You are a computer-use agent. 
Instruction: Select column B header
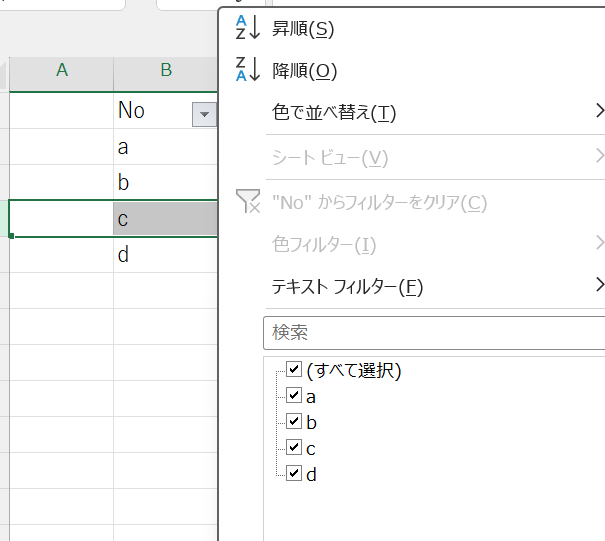point(165,70)
